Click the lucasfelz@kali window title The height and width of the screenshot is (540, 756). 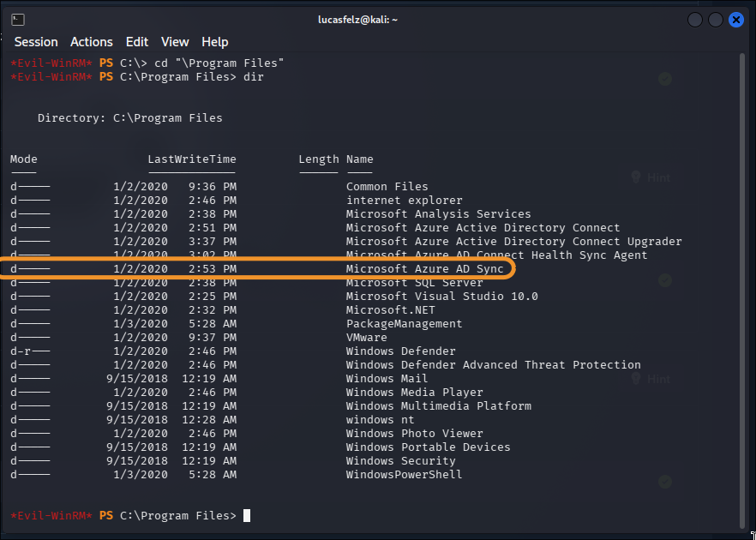pos(357,20)
